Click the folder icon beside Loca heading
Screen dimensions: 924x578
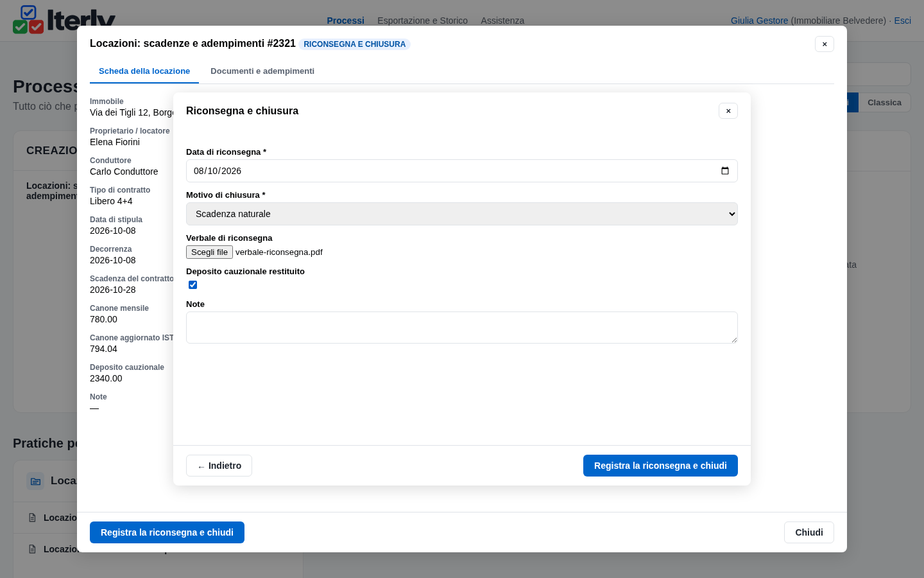[35, 481]
